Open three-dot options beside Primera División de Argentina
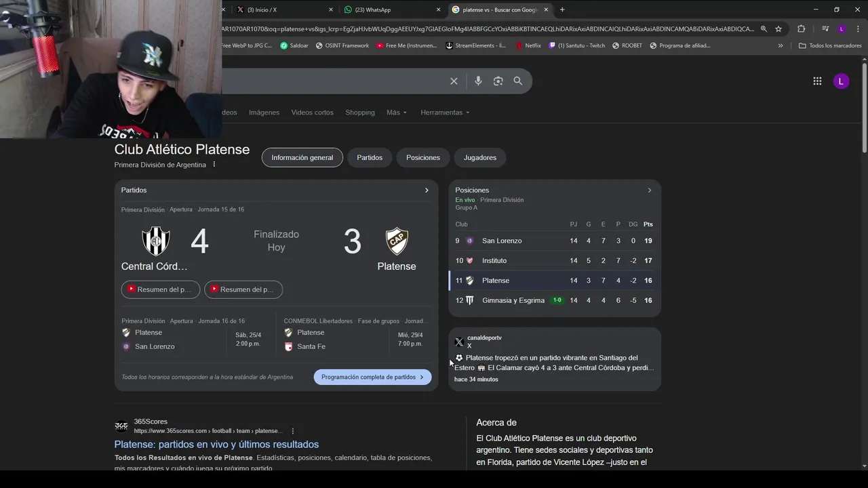Screen dimensions: 868x488 (214, 165)
